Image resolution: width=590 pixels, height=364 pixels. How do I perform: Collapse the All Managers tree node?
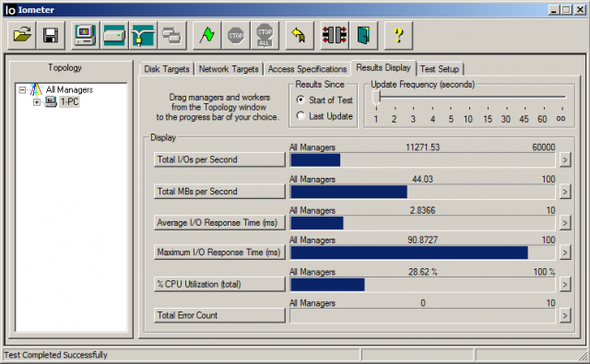(22, 90)
